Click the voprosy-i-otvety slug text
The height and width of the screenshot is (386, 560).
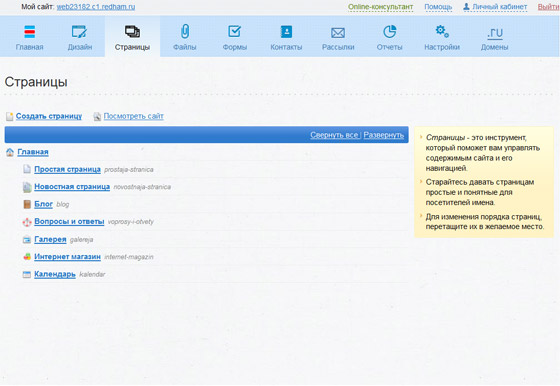tap(131, 222)
